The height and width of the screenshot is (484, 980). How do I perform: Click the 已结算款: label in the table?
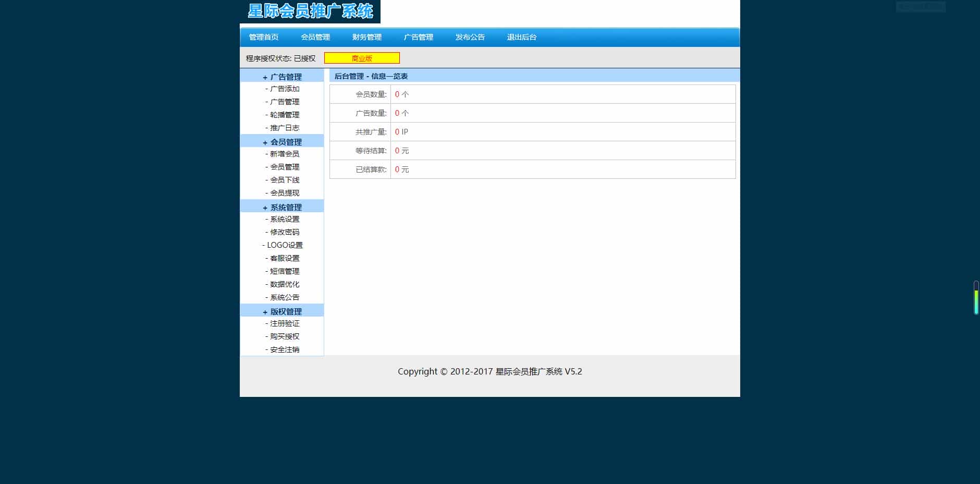[371, 170]
